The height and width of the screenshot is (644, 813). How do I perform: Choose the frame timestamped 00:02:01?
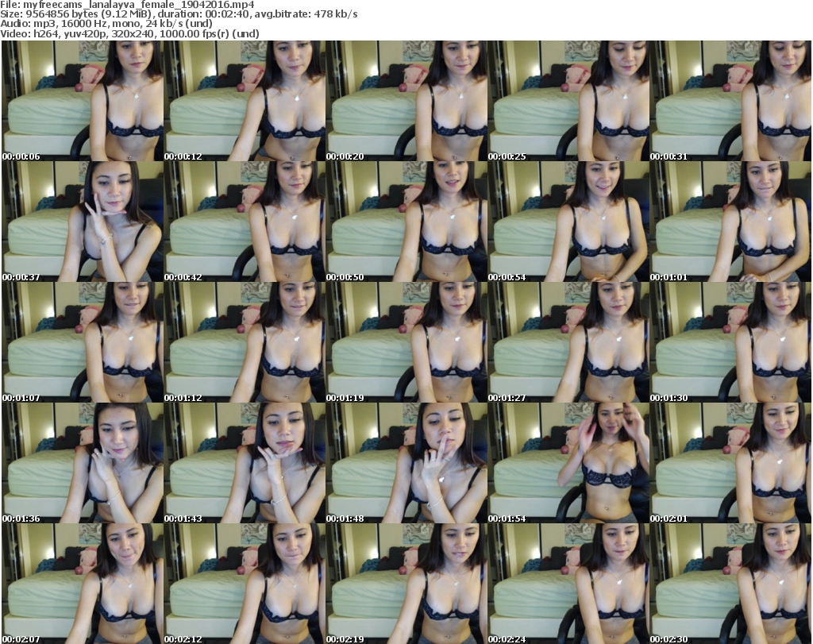click(x=730, y=463)
